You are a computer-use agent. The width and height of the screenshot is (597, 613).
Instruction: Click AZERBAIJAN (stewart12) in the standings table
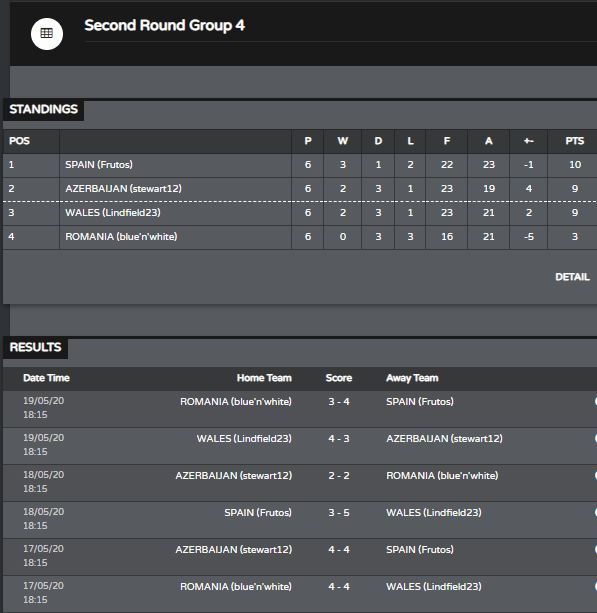(124, 188)
